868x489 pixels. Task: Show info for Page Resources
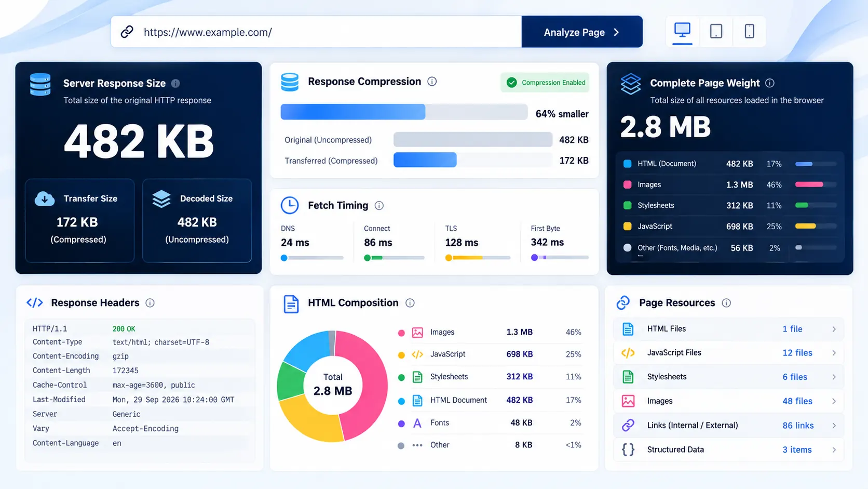(x=726, y=303)
